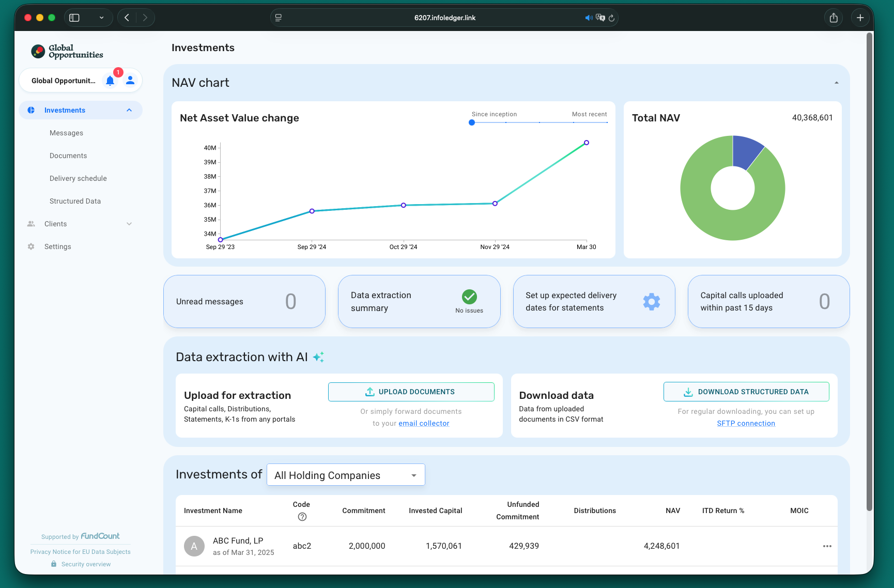Follow the SFTP connection link
The height and width of the screenshot is (588, 894).
(746, 423)
